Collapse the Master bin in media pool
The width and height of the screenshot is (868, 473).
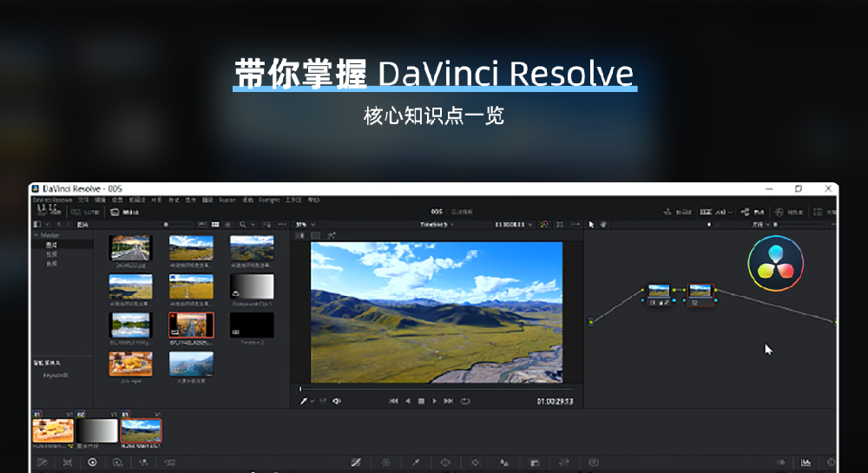point(36,235)
